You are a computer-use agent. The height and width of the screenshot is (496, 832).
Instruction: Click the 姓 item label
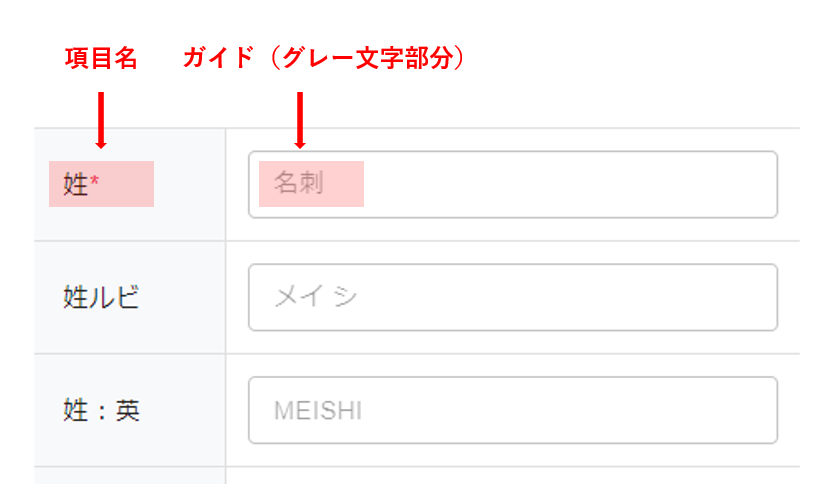point(76,185)
